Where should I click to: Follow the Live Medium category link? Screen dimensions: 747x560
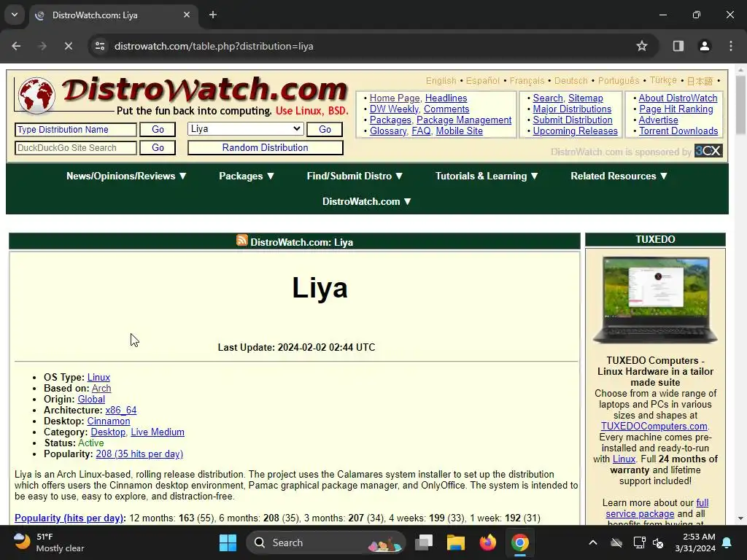click(158, 432)
